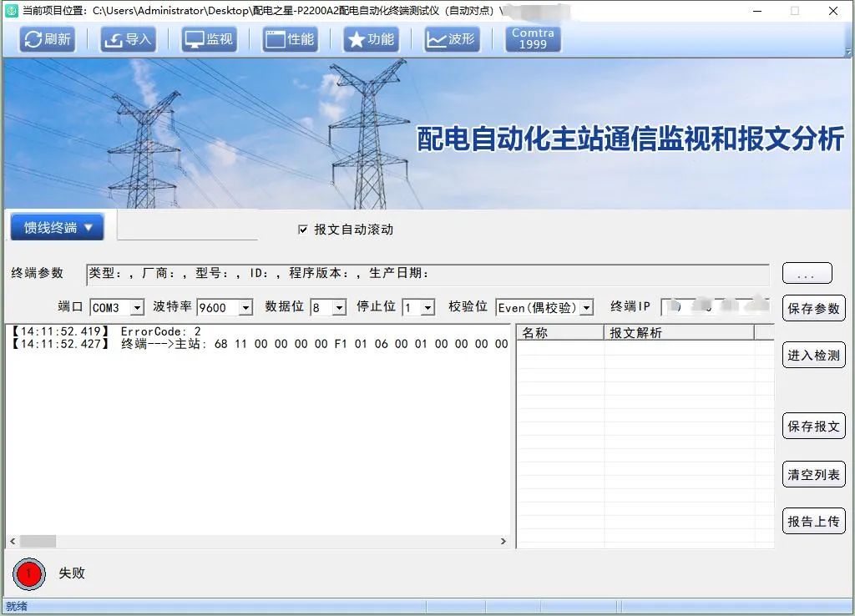Click the 终端IP input field
This screenshot has width=855, height=616.
coord(716,307)
